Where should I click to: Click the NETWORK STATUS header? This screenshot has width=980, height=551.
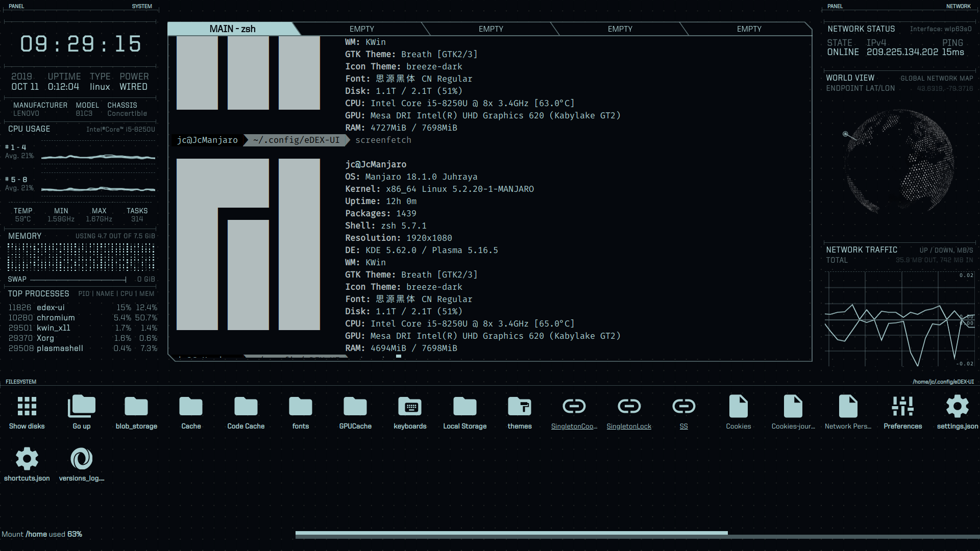click(x=861, y=29)
